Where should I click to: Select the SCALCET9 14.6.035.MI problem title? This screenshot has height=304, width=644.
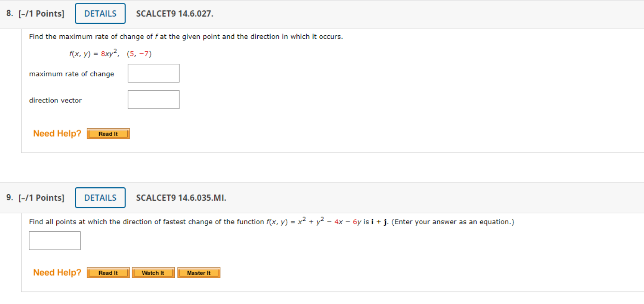181,198
